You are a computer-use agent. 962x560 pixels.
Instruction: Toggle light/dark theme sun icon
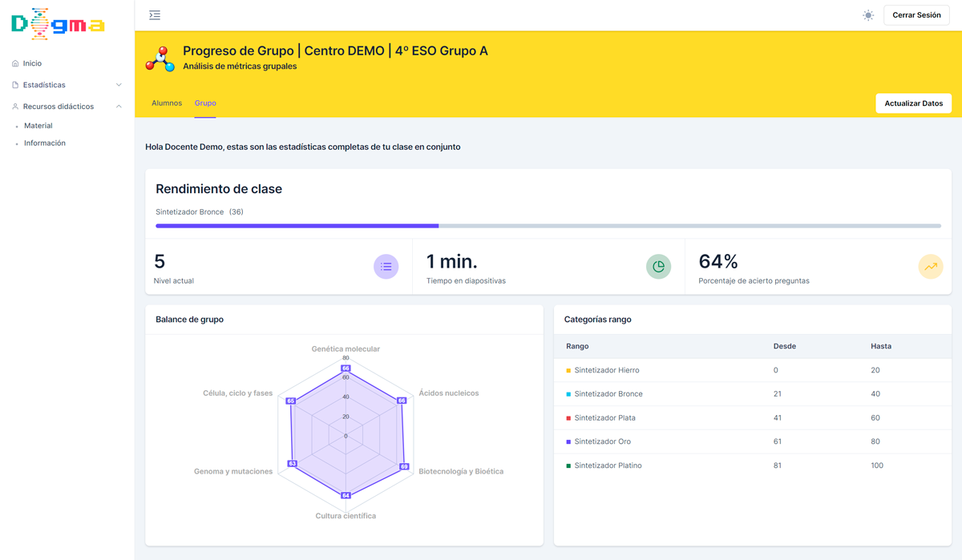pos(868,15)
